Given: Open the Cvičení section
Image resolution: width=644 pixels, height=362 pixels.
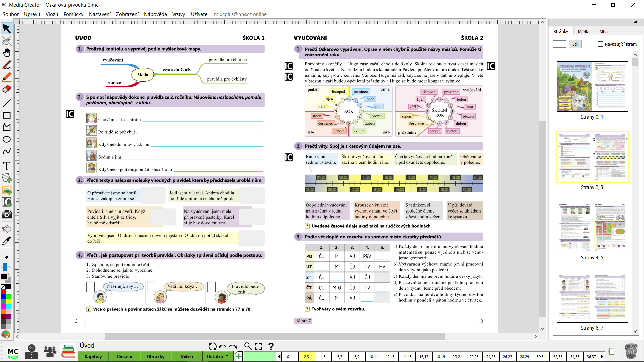Looking at the screenshot, I should pyautogui.click(x=125, y=356).
